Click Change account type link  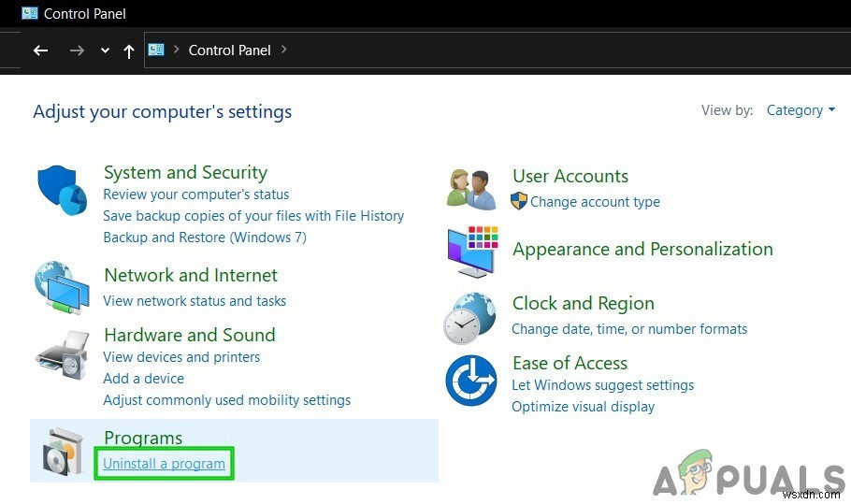(x=595, y=202)
